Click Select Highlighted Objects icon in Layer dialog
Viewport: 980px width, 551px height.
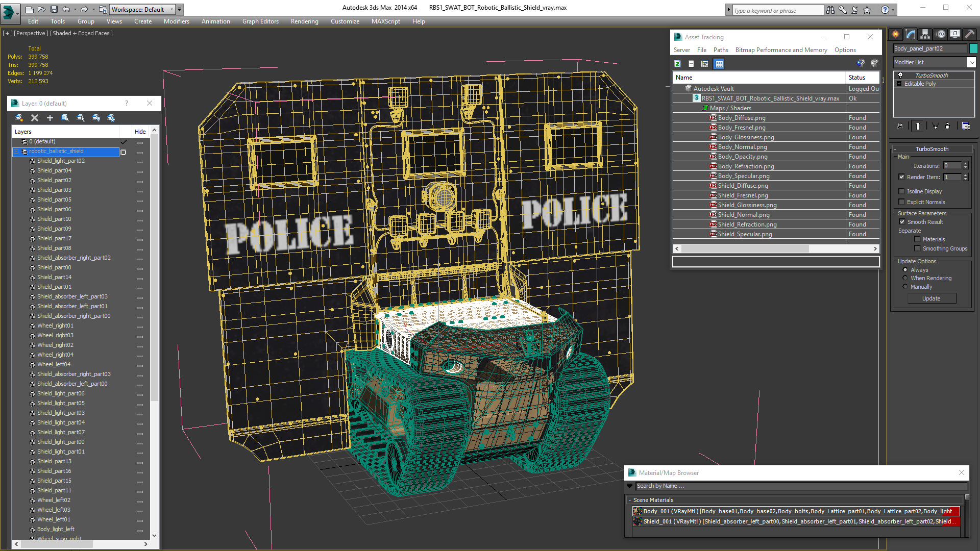click(x=65, y=118)
